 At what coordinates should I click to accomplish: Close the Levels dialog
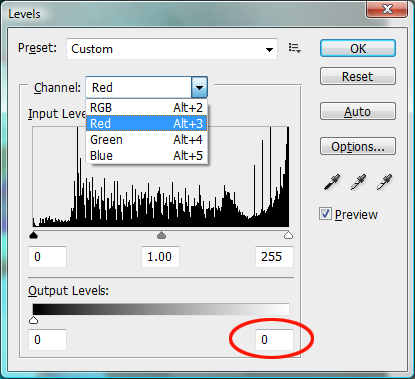tap(387, 9)
